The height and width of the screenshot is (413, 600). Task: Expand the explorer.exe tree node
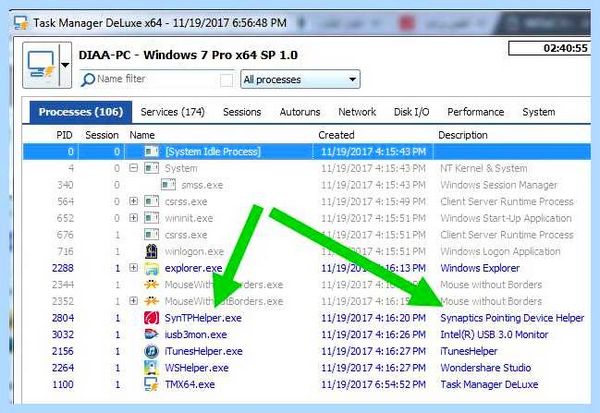pos(133,267)
